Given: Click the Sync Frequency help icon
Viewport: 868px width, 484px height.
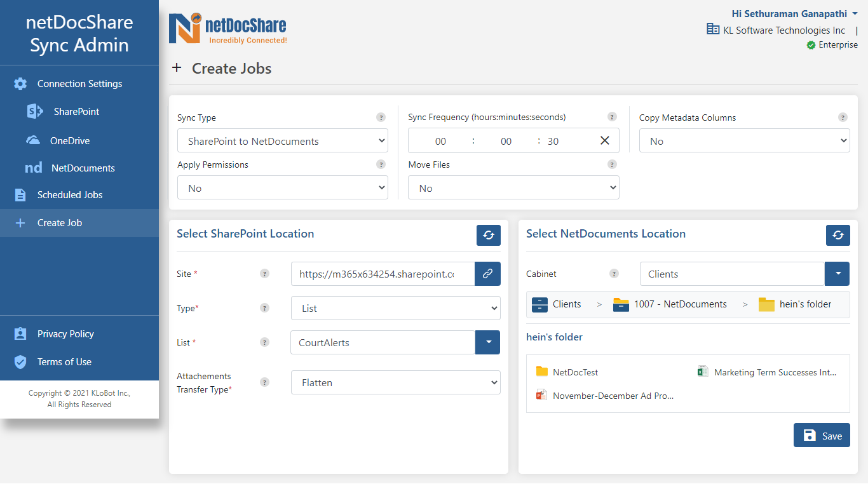Looking at the screenshot, I should point(613,117).
